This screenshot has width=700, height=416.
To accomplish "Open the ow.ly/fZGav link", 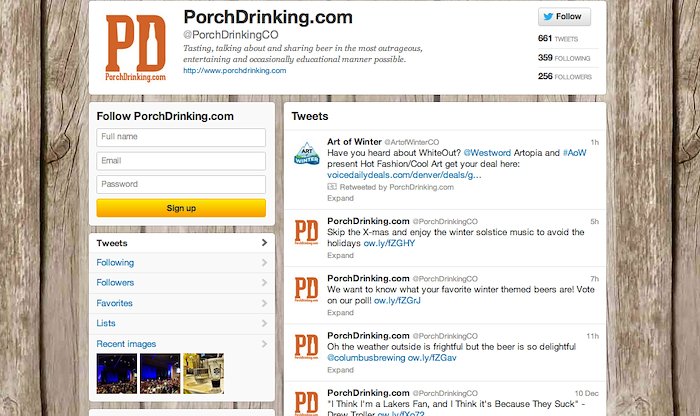I will 432,358.
